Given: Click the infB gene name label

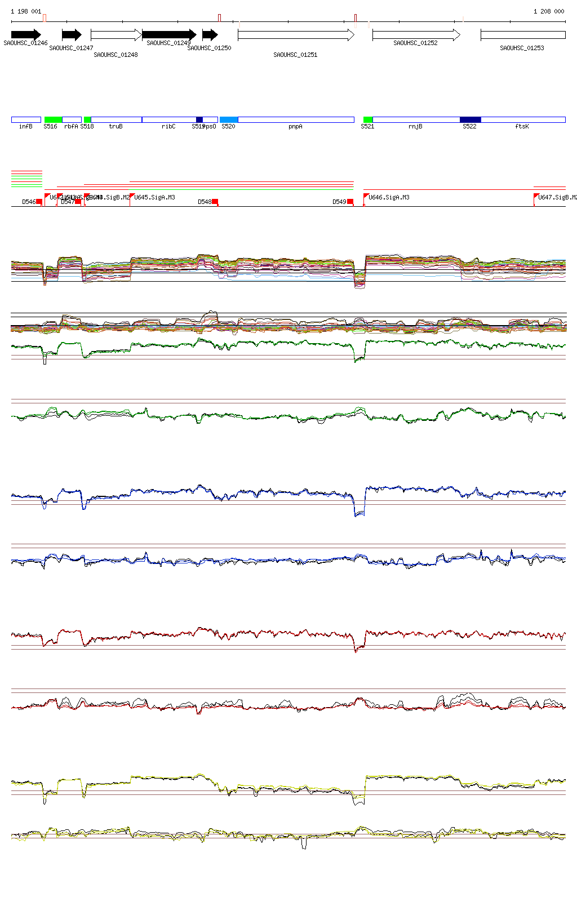Looking at the screenshot, I should tap(25, 126).
